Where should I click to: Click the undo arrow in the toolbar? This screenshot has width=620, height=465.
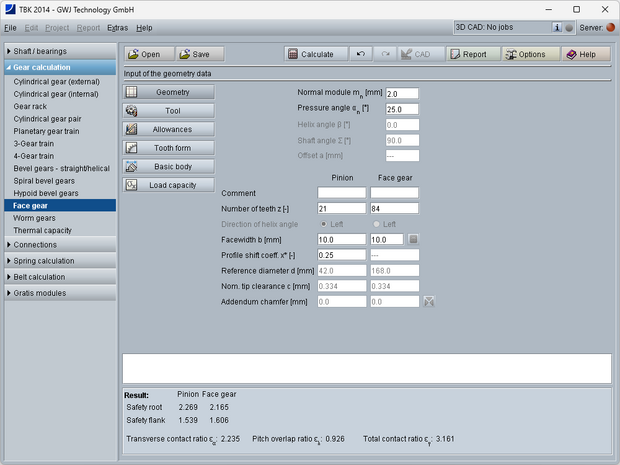pos(362,54)
